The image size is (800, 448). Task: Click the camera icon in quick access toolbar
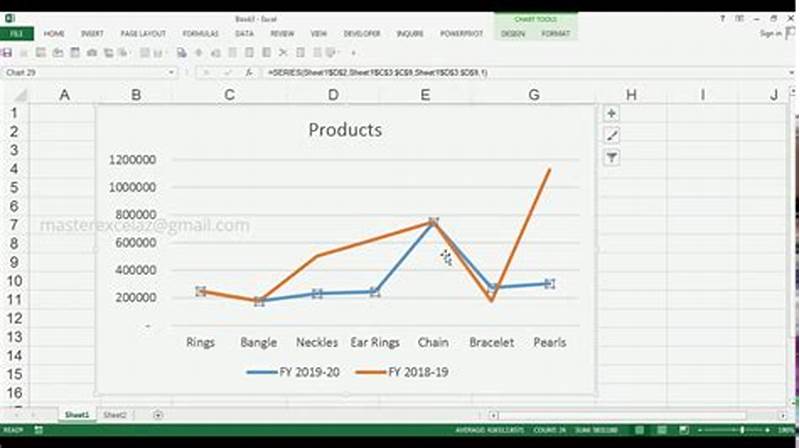pos(92,53)
